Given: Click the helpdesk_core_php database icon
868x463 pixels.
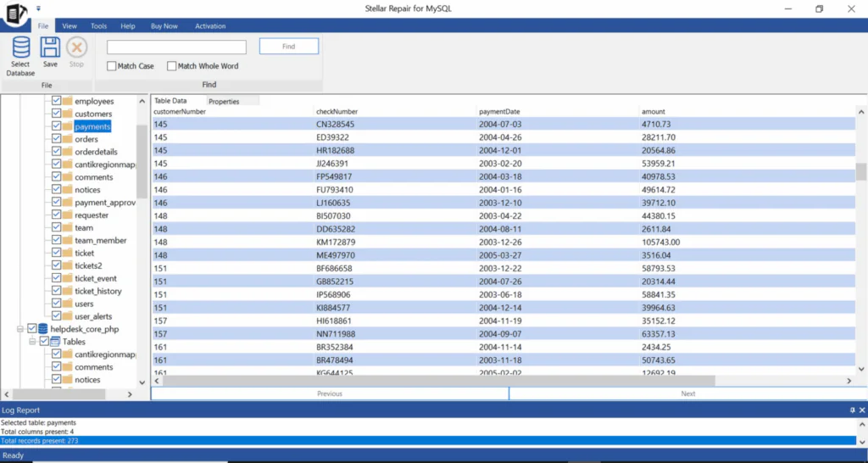Looking at the screenshot, I should click(42, 329).
